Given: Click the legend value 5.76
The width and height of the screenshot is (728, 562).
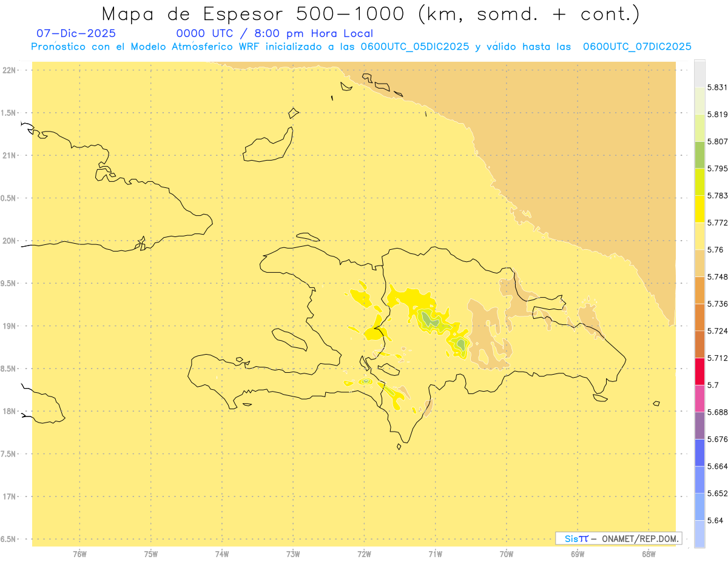Looking at the screenshot, I should click(715, 250).
